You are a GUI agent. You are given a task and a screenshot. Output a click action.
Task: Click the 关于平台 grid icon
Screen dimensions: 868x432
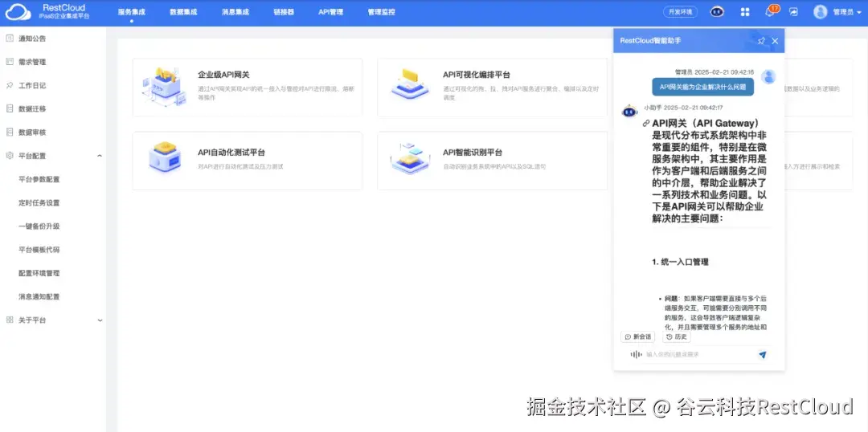[x=10, y=320]
